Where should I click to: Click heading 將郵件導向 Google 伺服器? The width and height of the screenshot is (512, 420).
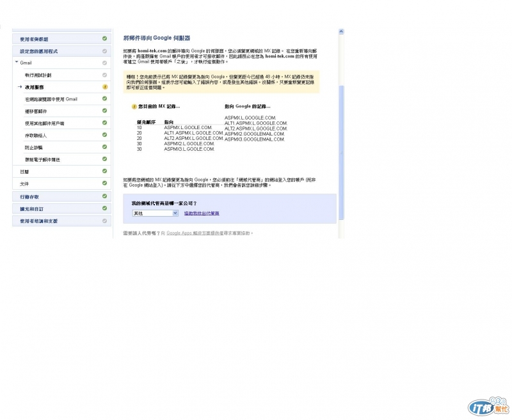[157, 38]
